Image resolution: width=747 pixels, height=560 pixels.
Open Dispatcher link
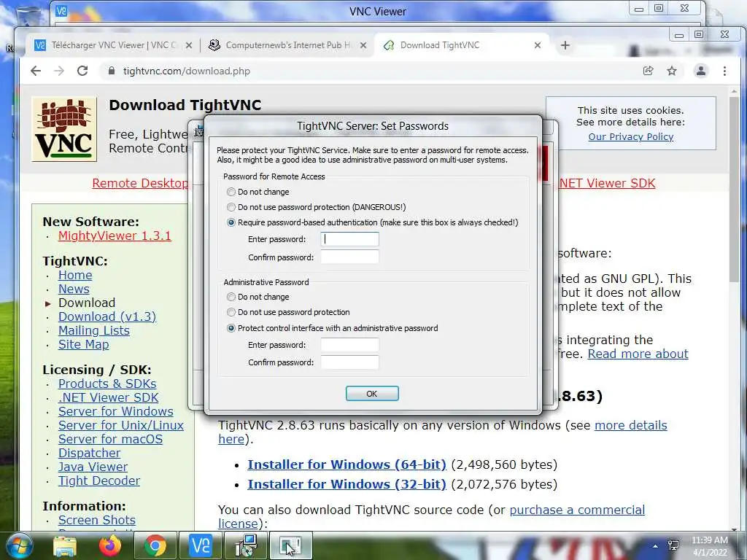click(x=89, y=453)
